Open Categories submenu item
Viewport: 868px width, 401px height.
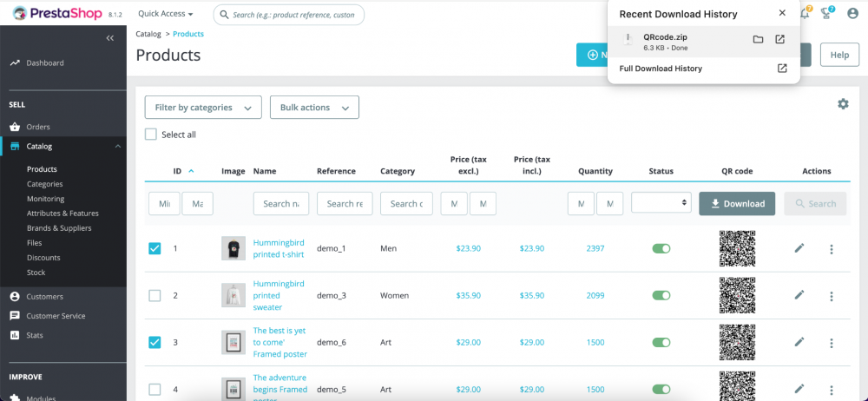pyautogui.click(x=45, y=184)
